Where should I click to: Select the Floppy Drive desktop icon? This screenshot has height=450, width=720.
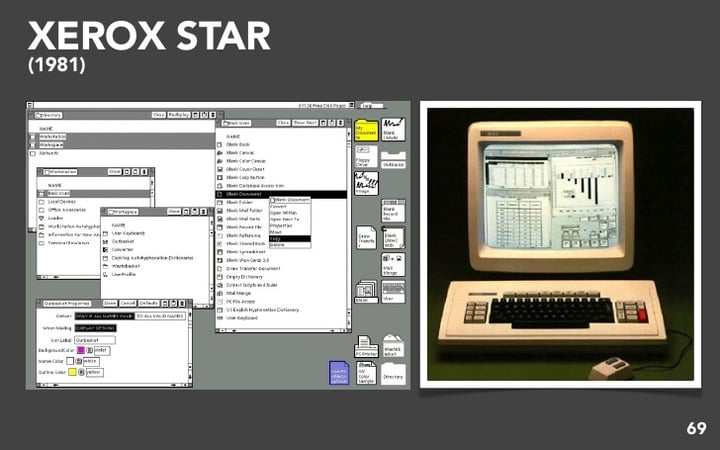[x=366, y=156]
